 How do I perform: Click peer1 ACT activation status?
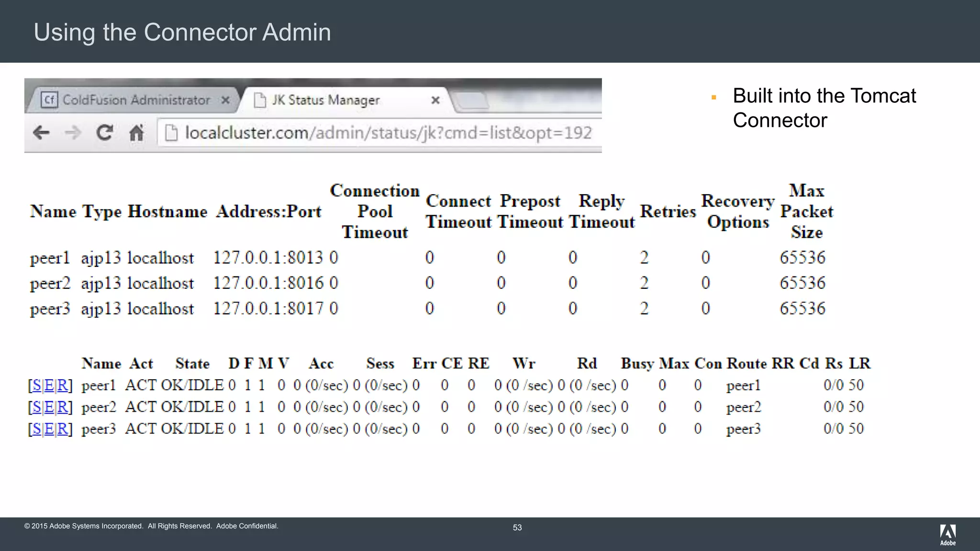(141, 385)
